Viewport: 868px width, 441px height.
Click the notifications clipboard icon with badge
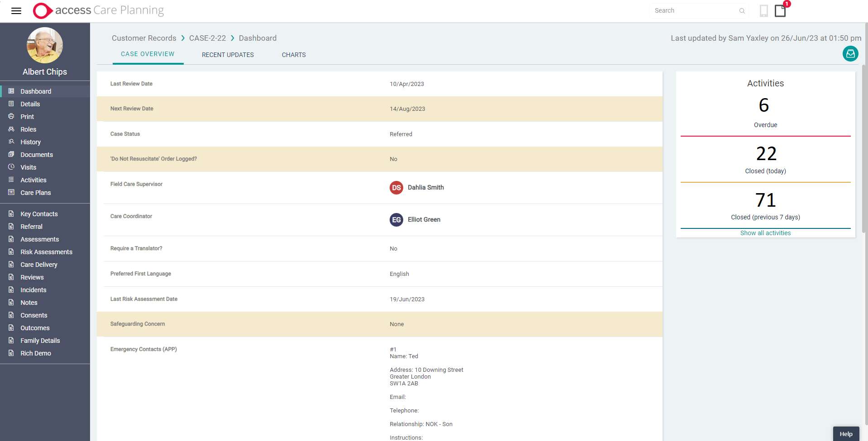tap(780, 10)
